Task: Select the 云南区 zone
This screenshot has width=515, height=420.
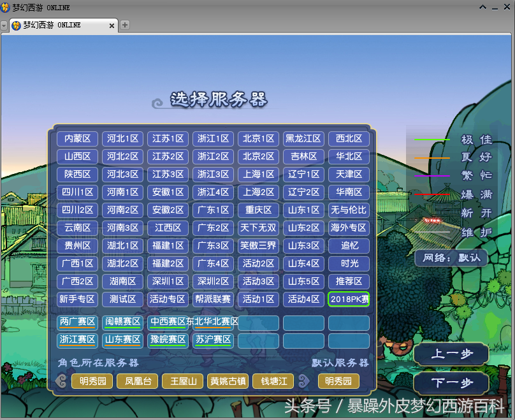Action: coord(77,228)
